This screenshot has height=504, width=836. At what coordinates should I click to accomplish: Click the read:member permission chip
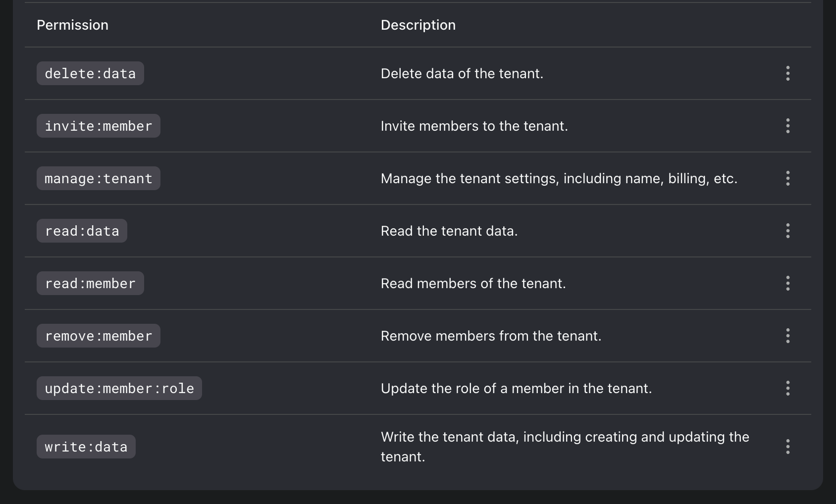pos(90,283)
